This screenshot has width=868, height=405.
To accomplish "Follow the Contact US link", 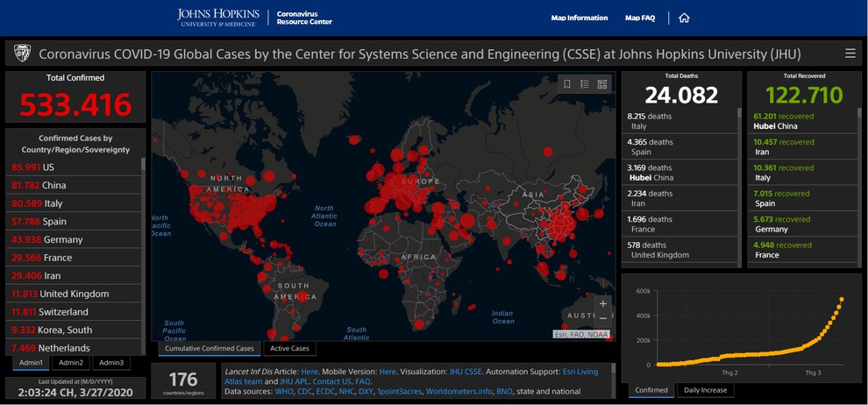I will pos(333,381).
